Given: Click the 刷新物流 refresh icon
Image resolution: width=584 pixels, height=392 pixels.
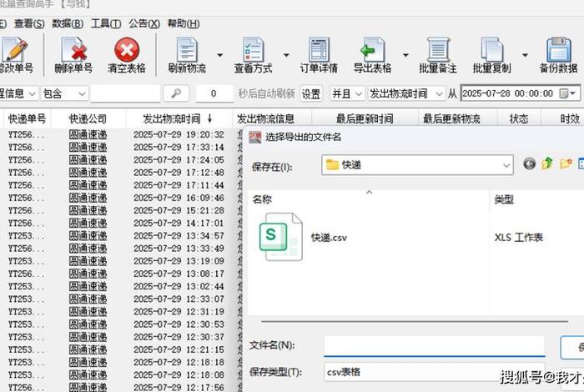Looking at the screenshot, I should pyautogui.click(x=187, y=49).
